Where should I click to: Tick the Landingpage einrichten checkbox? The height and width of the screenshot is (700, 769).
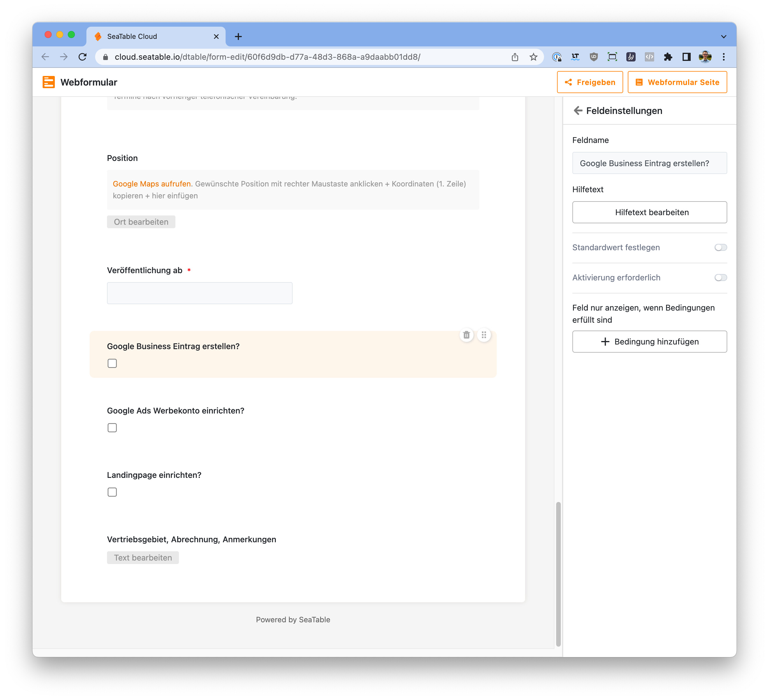tap(112, 492)
